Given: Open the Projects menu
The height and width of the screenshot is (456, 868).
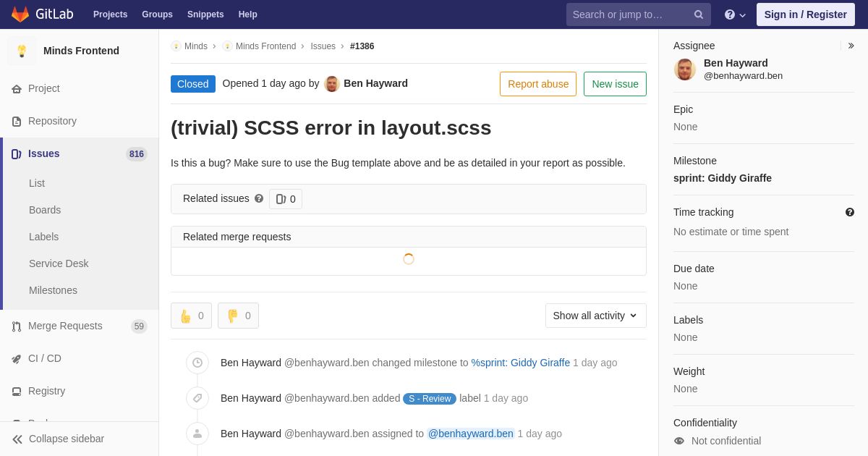Looking at the screenshot, I should tap(110, 14).
